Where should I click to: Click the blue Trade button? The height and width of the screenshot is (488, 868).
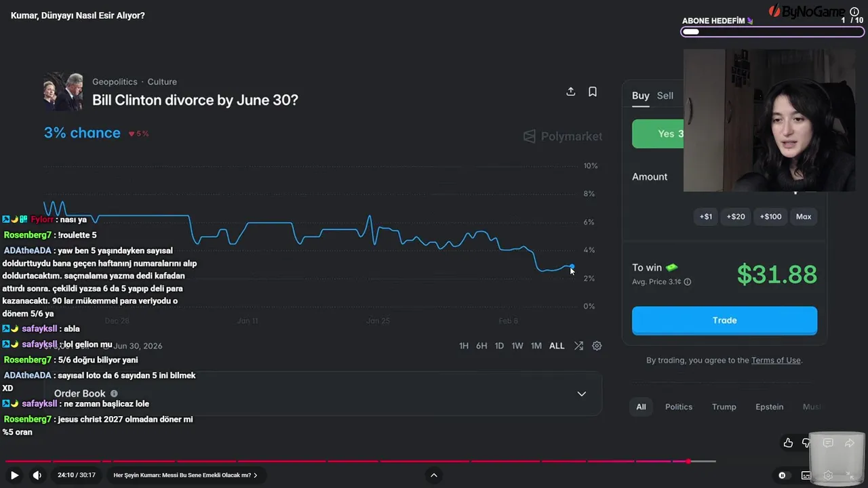(724, 321)
